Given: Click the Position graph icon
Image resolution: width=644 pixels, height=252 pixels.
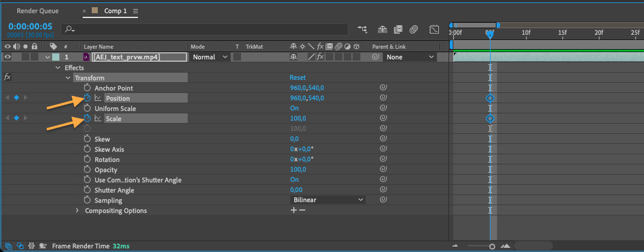Looking at the screenshot, I should [98, 98].
